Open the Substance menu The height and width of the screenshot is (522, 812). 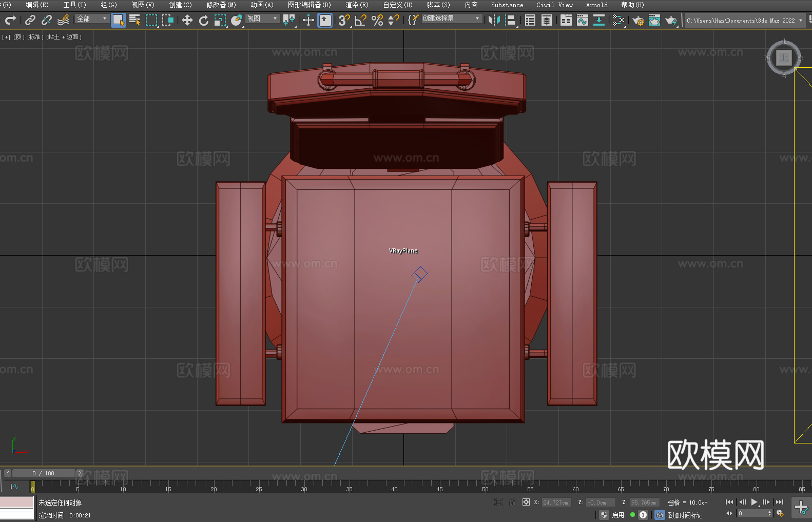point(507,5)
